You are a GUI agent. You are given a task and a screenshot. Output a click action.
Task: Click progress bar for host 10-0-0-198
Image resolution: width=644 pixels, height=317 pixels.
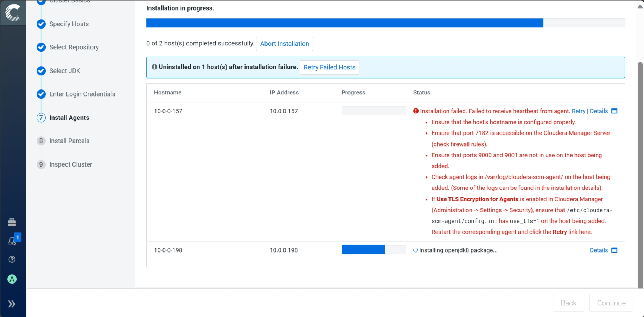374,249
